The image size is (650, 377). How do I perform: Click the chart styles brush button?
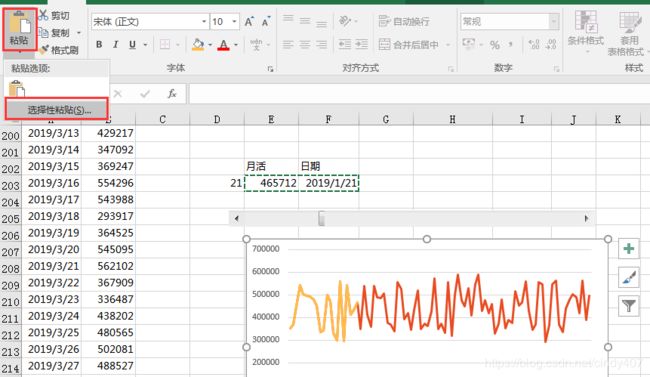pyautogui.click(x=628, y=277)
